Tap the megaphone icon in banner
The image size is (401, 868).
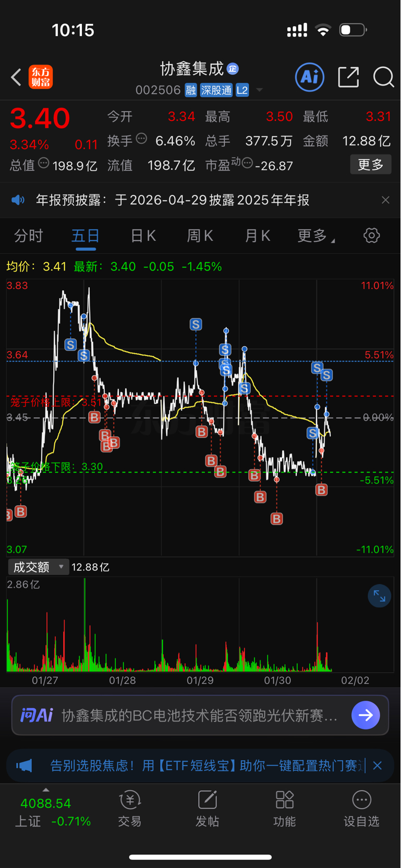[x=24, y=765]
